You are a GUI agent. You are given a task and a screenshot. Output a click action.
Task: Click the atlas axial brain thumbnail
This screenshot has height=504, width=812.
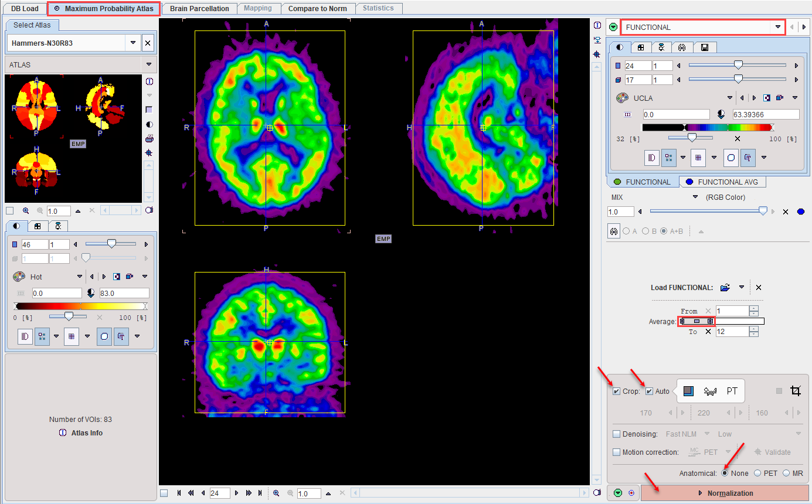(36, 106)
